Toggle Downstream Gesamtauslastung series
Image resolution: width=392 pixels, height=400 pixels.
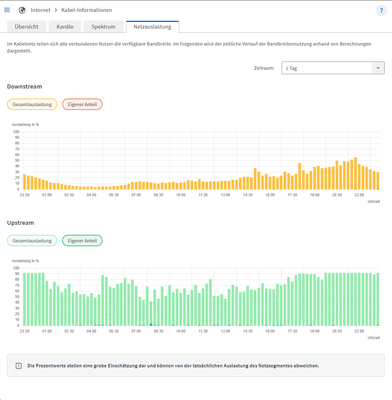[32, 104]
